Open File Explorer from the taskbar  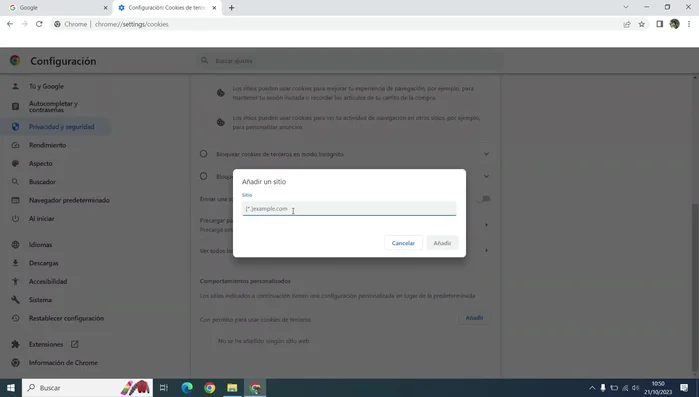click(x=232, y=388)
